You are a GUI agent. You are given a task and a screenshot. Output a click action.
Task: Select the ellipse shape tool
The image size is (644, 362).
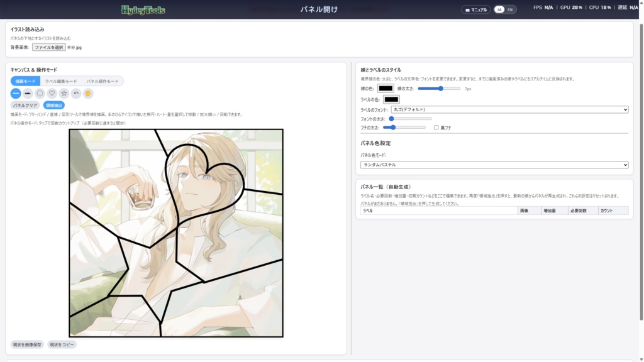click(x=40, y=94)
